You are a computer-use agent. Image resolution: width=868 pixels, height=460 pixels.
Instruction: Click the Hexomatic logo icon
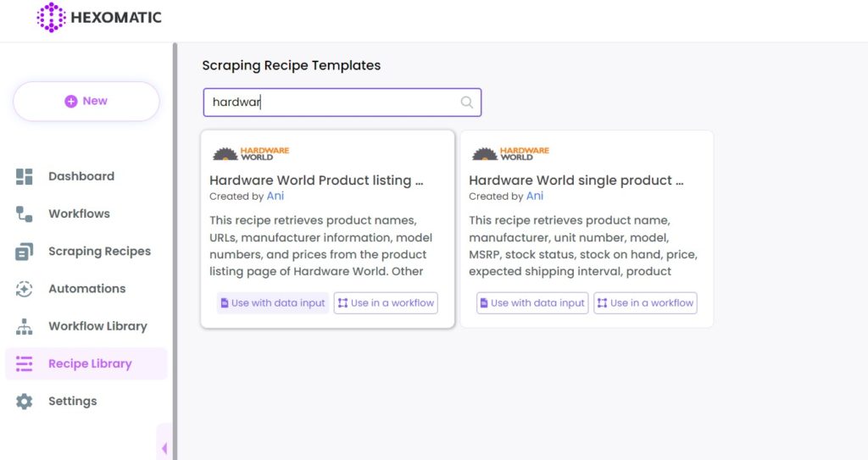51,17
